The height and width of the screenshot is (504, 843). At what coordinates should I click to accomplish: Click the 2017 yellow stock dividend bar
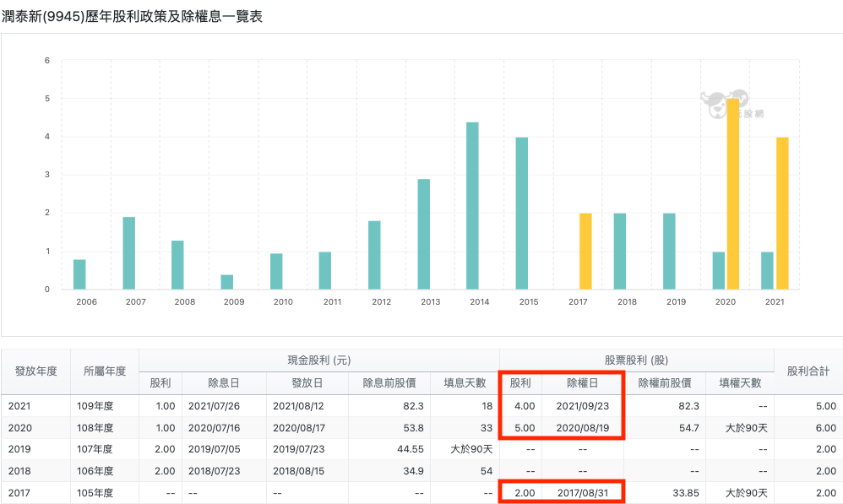(585, 252)
